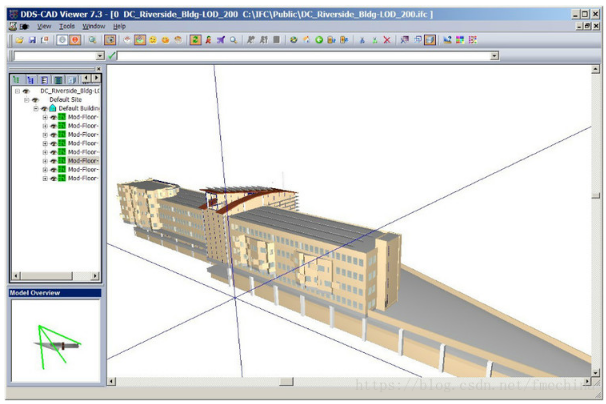
Task: Collapse the DC_Riverside_Bldg root node
Action: tap(17, 91)
